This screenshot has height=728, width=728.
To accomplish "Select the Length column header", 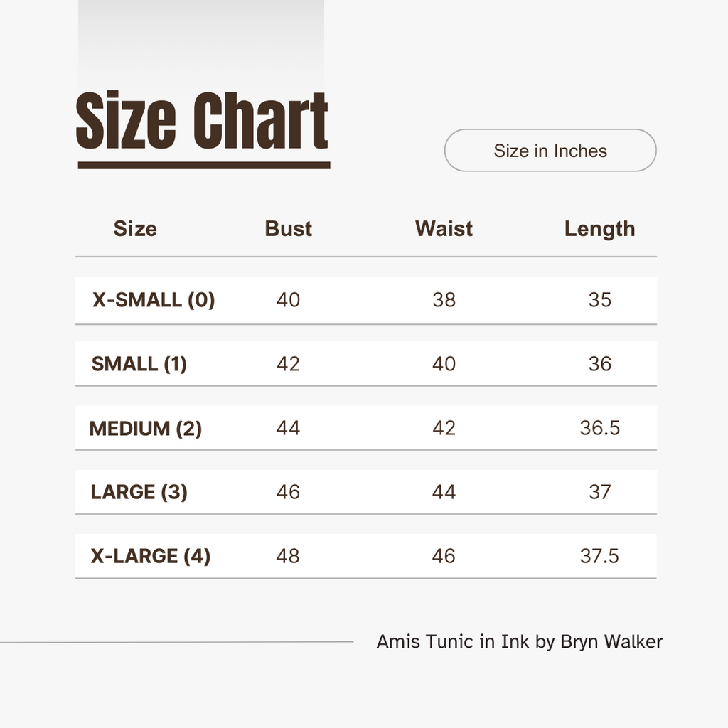I will [599, 229].
